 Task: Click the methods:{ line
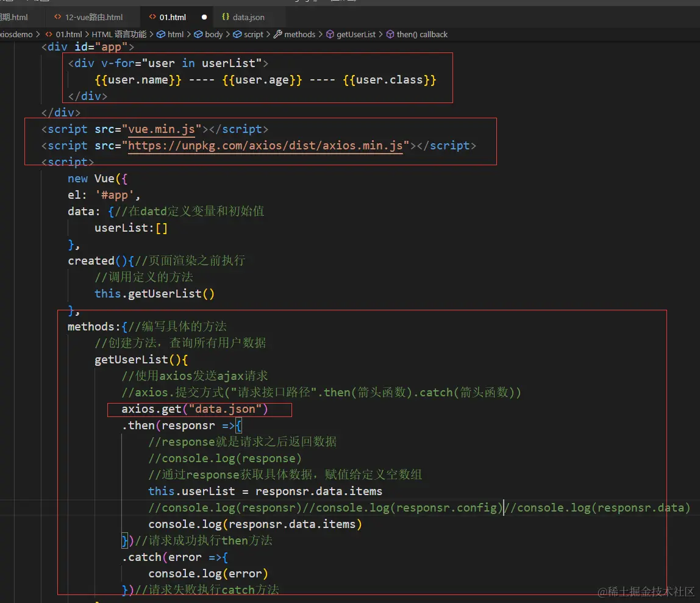[147, 326]
